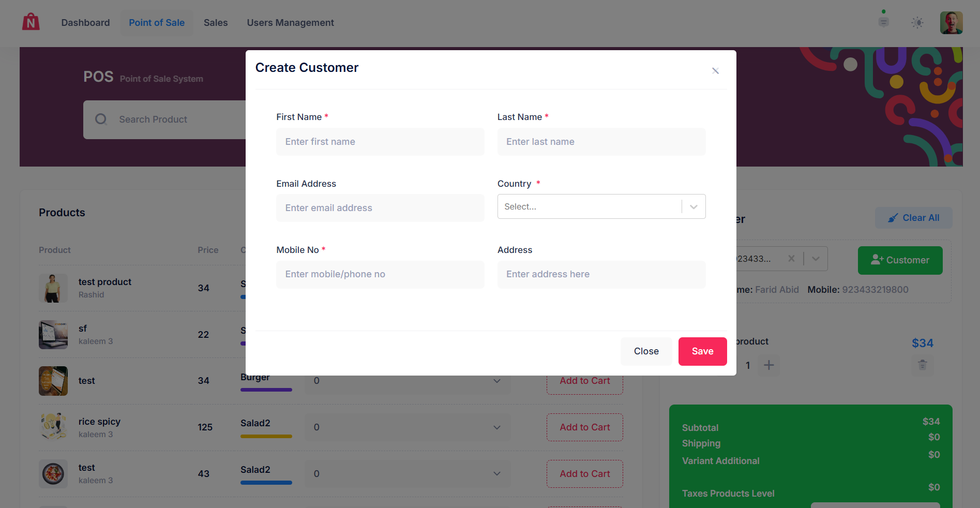Click the red N shopping bag logo
Image resolution: width=980 pixels, height=508 pixels.
coord(31,22)
